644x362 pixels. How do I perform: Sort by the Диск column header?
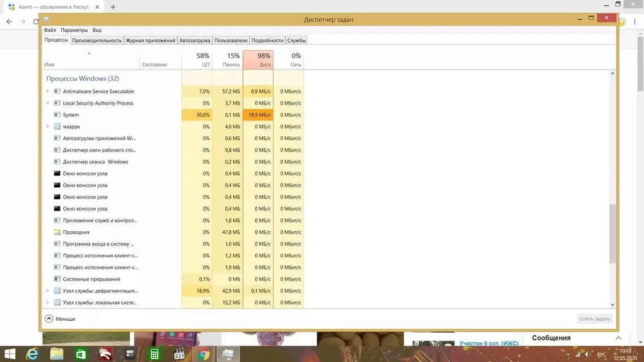click(259, 59)
